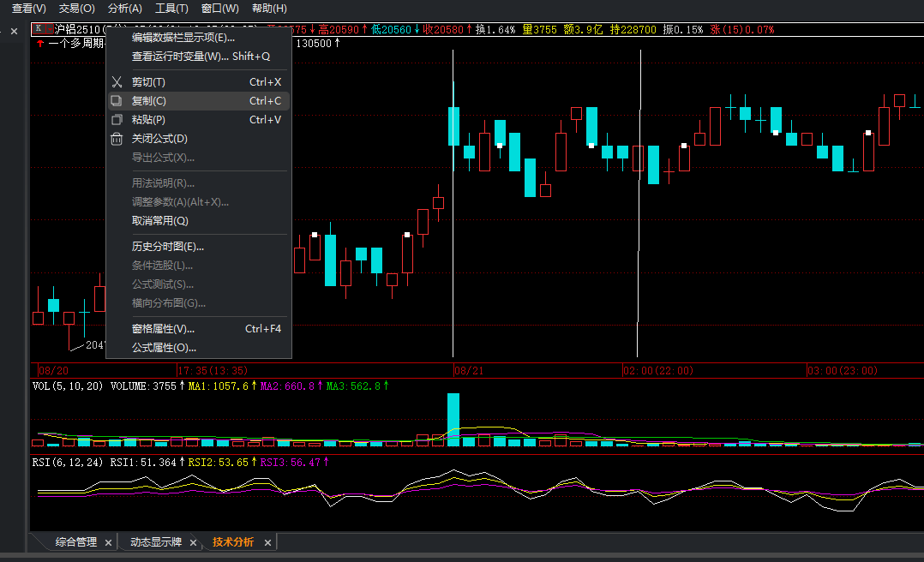Viewport: 924px width, 562px height.
Task: Close the 综合管理 tab
Action: [108, 542]
